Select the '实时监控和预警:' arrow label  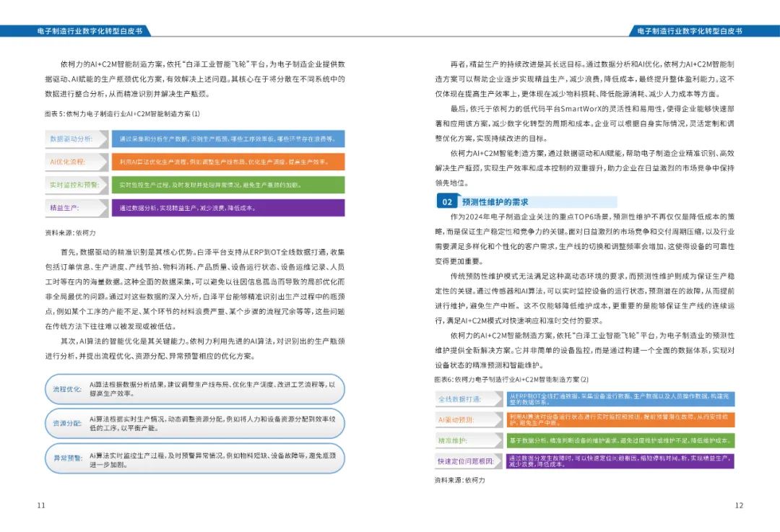[x=77, y=185]
